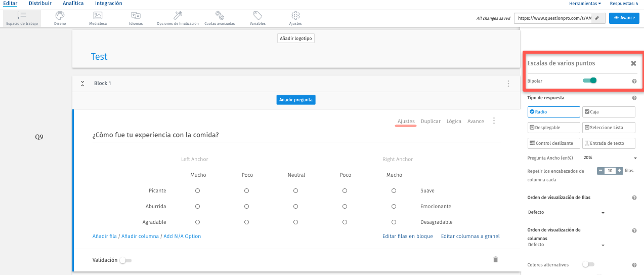Open the Cuotas avanzadas icon
The image size is (644, 275).
pyautogui.click(x=220, y=16)
